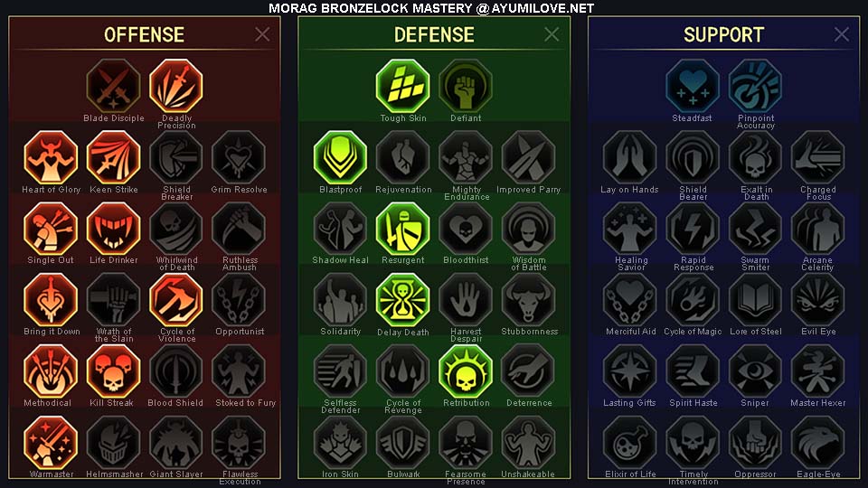The image size is (868, 488).
Task: Pick the Blastproof shield mastery
Action: point(340,157)
